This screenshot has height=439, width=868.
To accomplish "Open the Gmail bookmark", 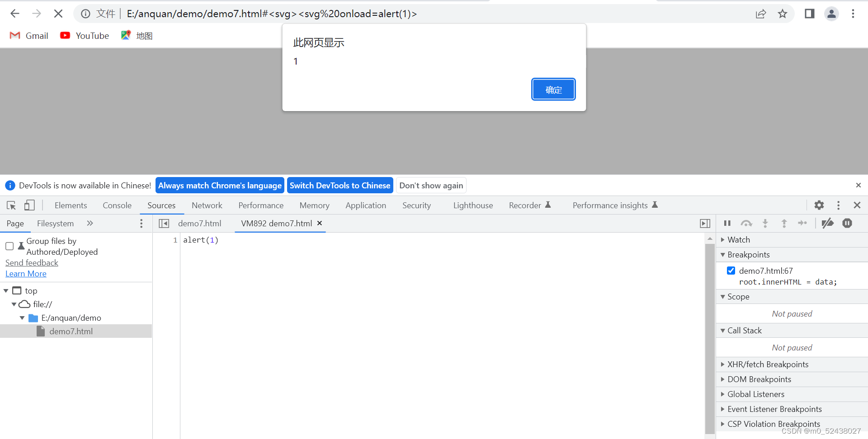I will 29,36.
